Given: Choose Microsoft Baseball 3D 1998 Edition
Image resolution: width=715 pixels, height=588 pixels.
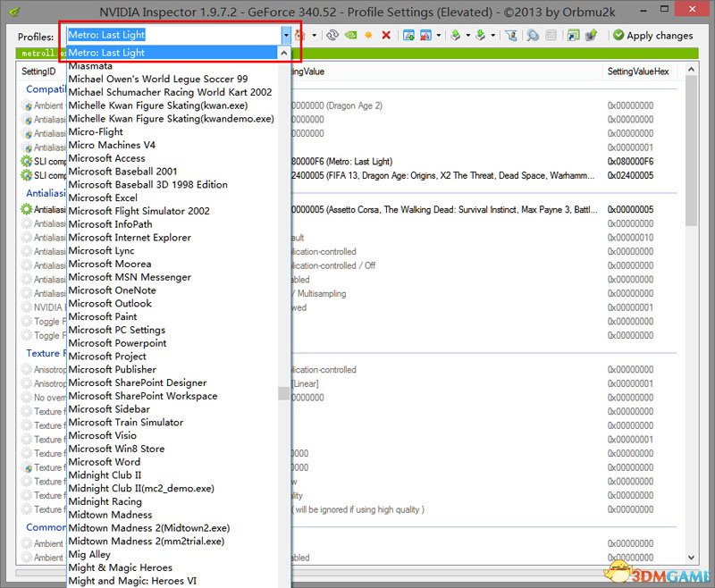Looking at the screenshot, I should (147, 185).
